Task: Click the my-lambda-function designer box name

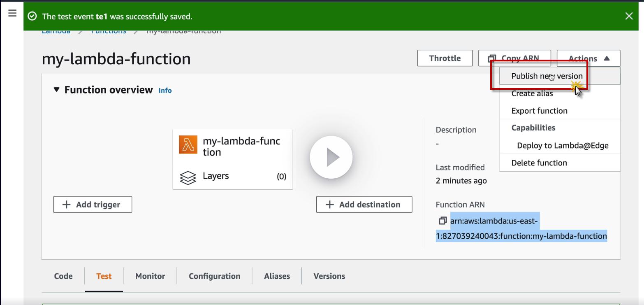Action: [241, 147]
